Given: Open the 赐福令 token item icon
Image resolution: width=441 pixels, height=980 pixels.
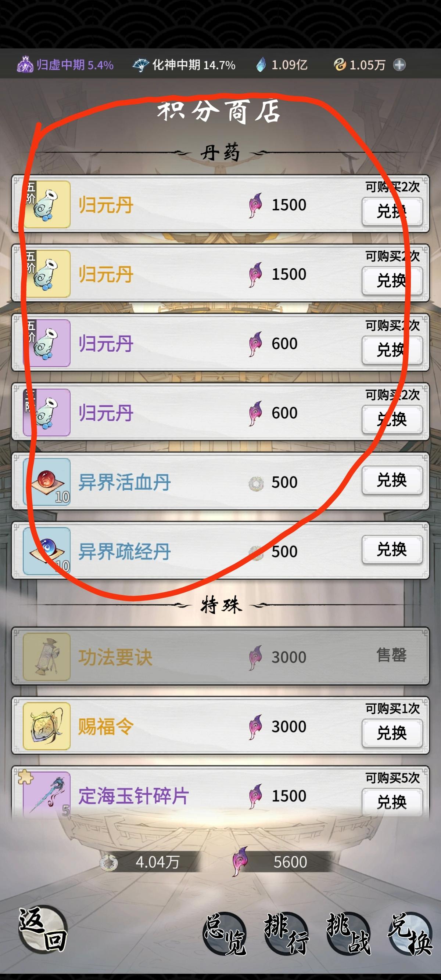Looking at the screenshot, I should 47,726.
